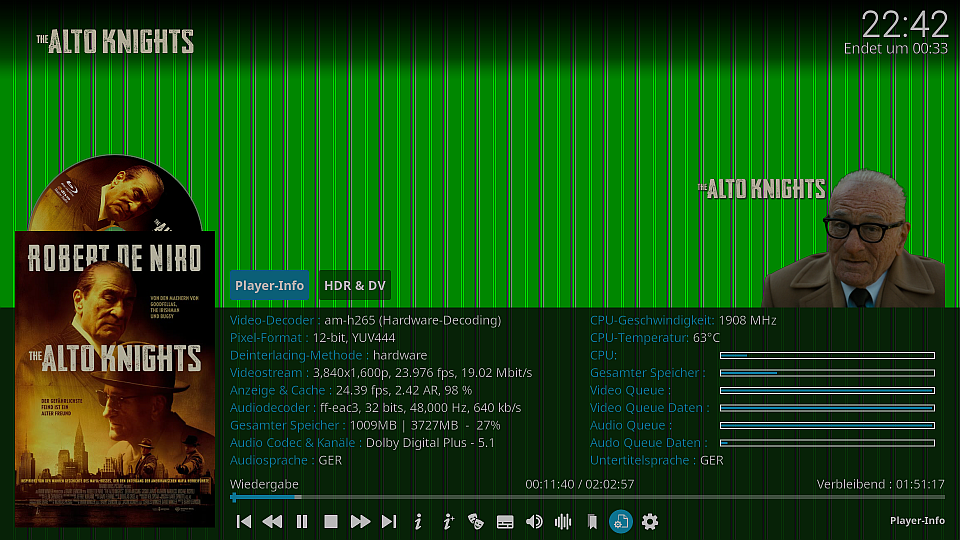Viewport: 960px width, 540px height.
Task: Click the 'Video Queue Daten :' label
Action: pyautogui.click(x=650, y=408)
